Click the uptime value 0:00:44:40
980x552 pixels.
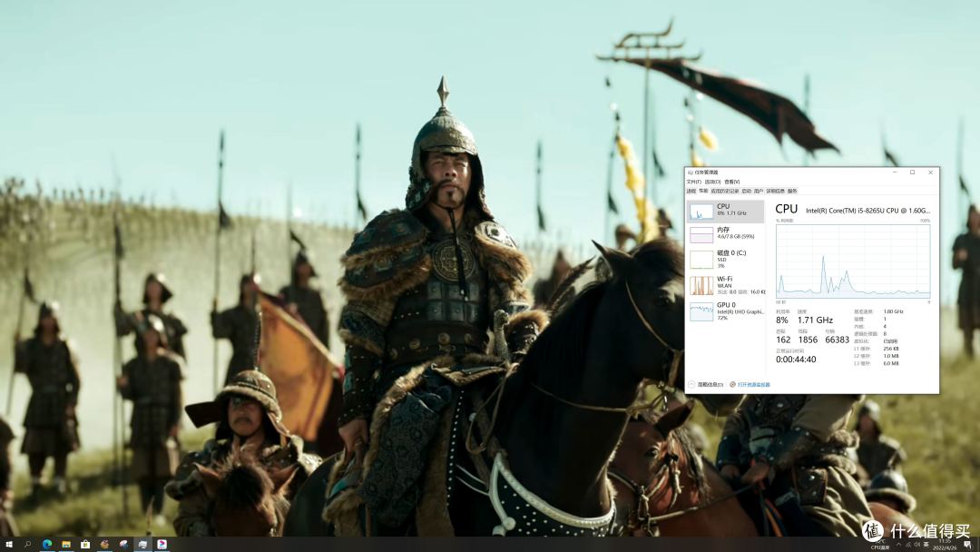(x=796, y=360)
